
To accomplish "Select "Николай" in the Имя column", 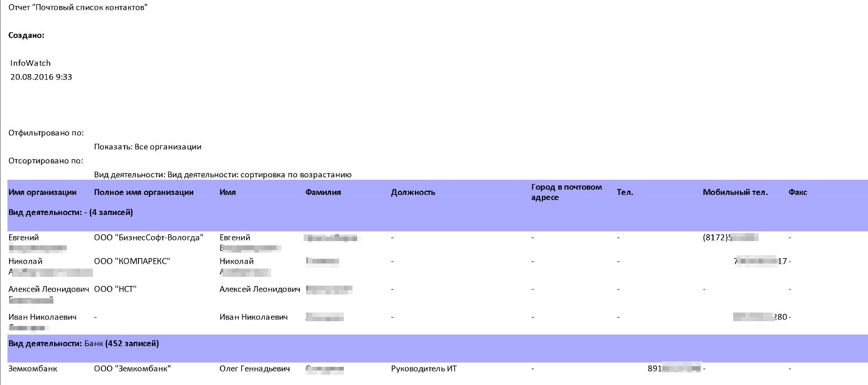I will [x=237, y=261].
